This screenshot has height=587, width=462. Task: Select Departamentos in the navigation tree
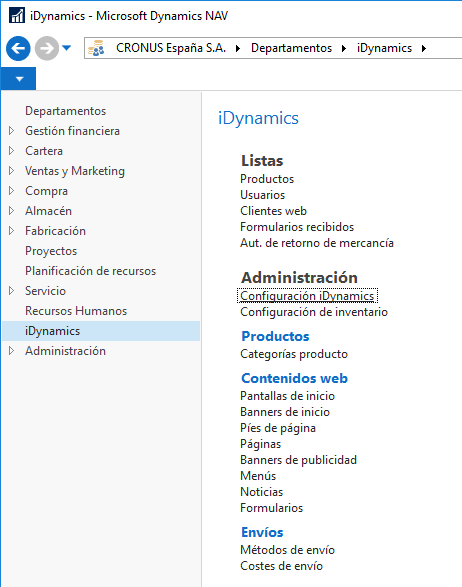click(66, 111)
